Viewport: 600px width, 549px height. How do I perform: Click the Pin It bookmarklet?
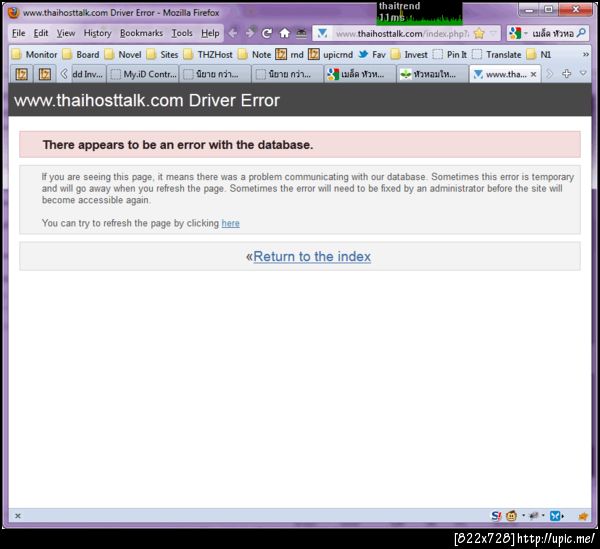pyautogui.click(x=450, y=55)
